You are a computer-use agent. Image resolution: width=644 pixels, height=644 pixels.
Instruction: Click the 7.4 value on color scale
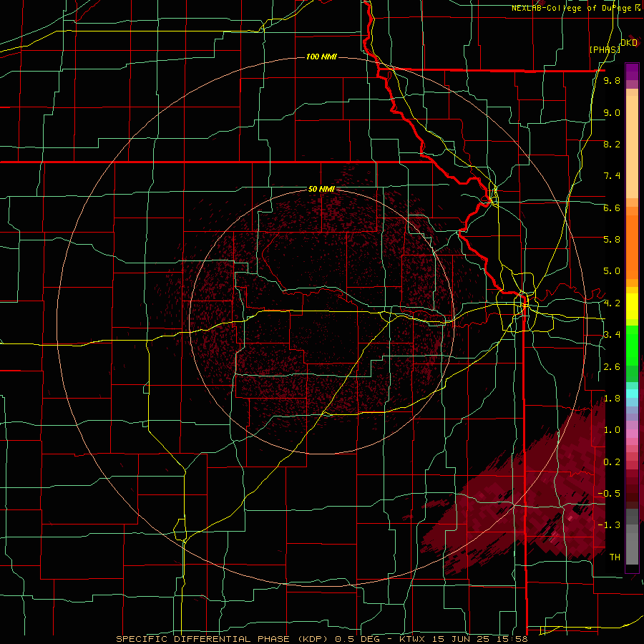(x=612, y=176)
